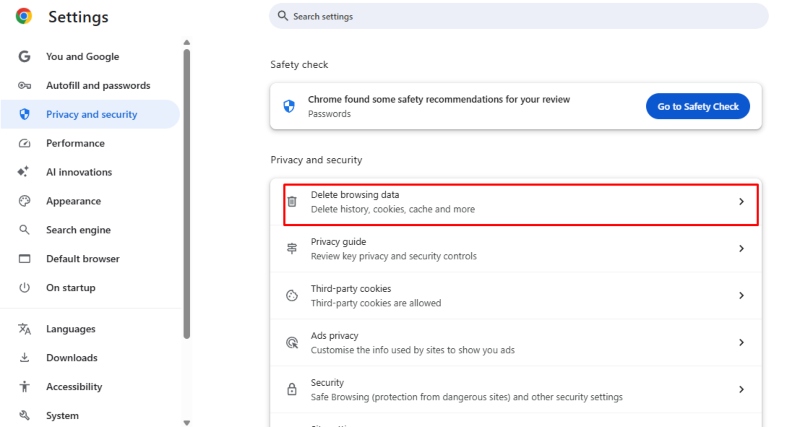Open Third-party cookies using its right chevron
The width and height of the screenshot is (800, 427).
tap(741, 295)
